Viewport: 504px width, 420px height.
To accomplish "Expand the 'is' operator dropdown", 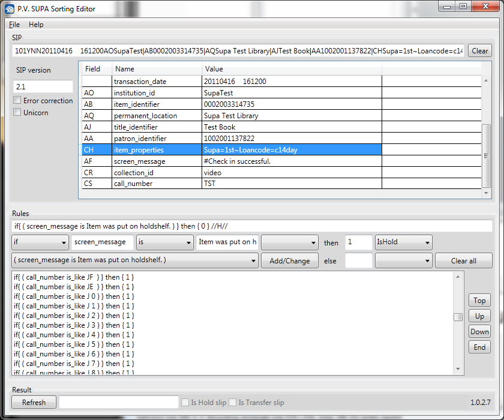I will [165, 242].
